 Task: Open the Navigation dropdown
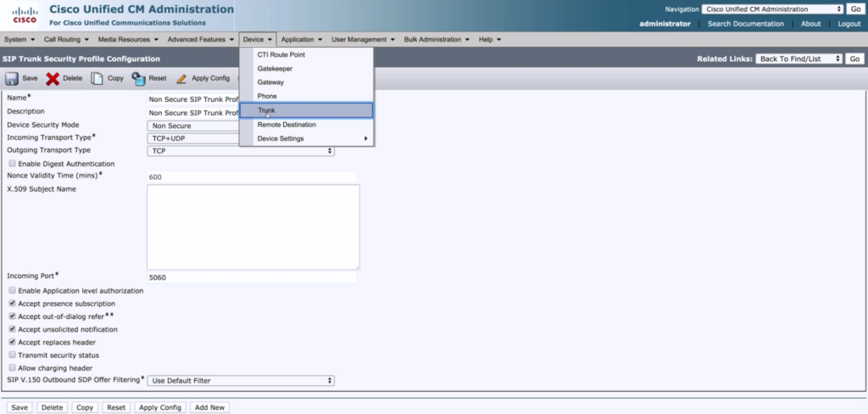[x=772, y=9]
